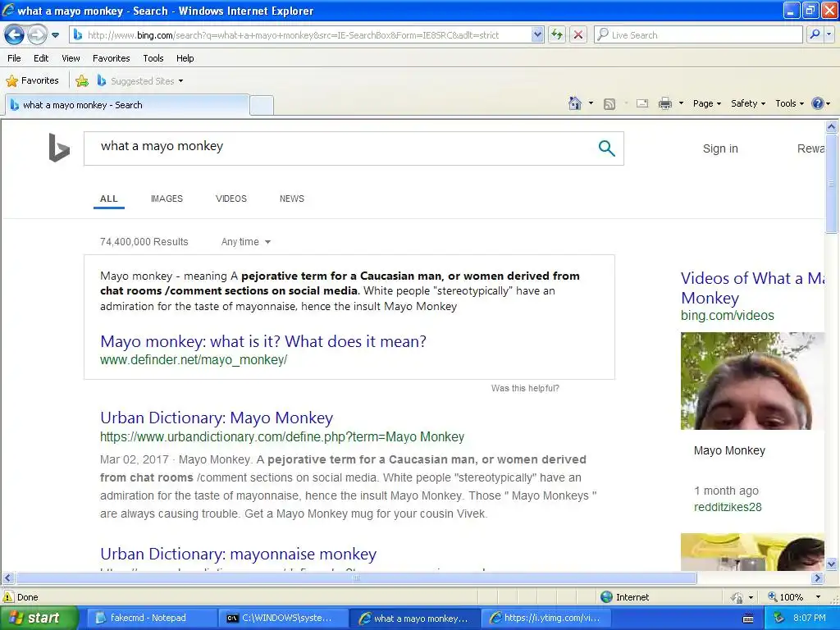
Task: Open the search provider options dropdown
Action: point(829,34)
